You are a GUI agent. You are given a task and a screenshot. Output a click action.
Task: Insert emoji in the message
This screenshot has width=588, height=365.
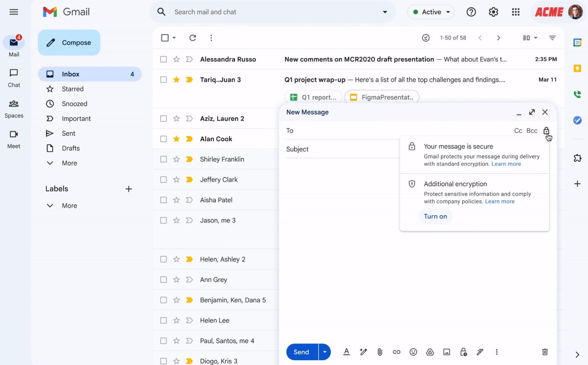(413, 352)
